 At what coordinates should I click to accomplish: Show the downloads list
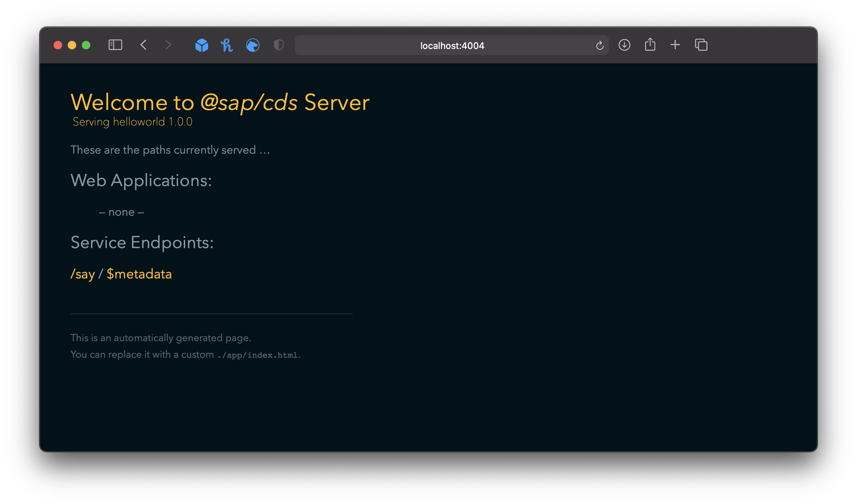[x=625, y=45]
